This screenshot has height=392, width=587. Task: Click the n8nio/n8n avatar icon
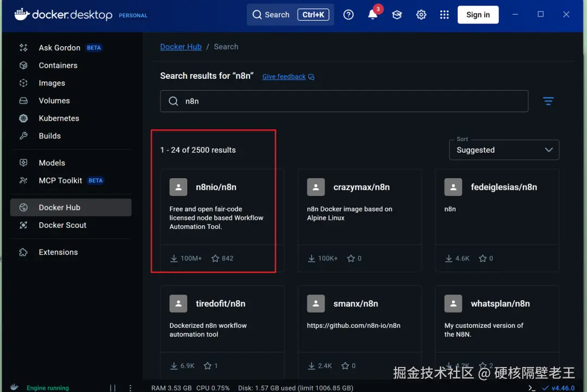(178, 187)
